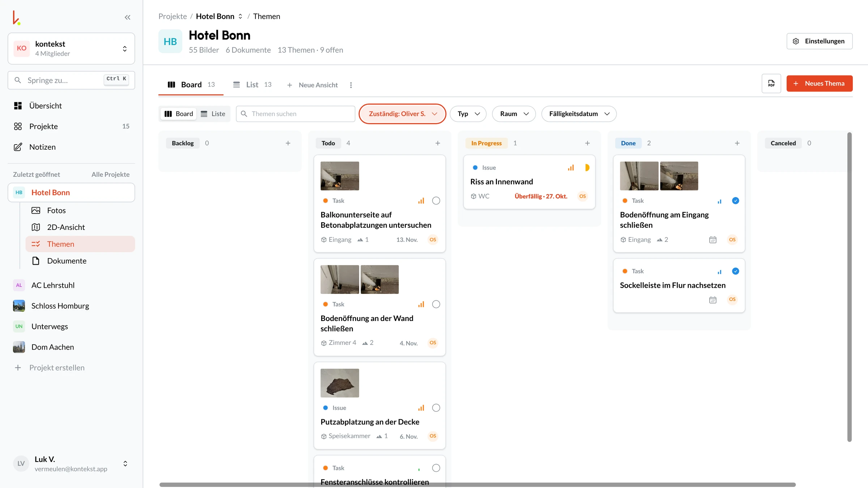Image resolution: width=868 pixels, height=488 pixels.
Task: Open Fotos in Hotel Bonn sidebar
Action: click(80, 210)
